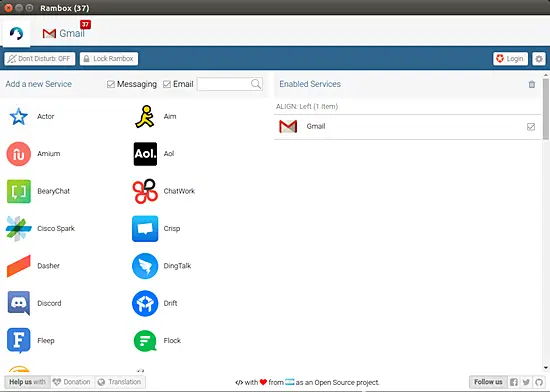Viewport: 550px width, 392px height.
Task: Toggle the Gmail enabled checkbox
Action: pyautogui.click(x=531, y=127)
